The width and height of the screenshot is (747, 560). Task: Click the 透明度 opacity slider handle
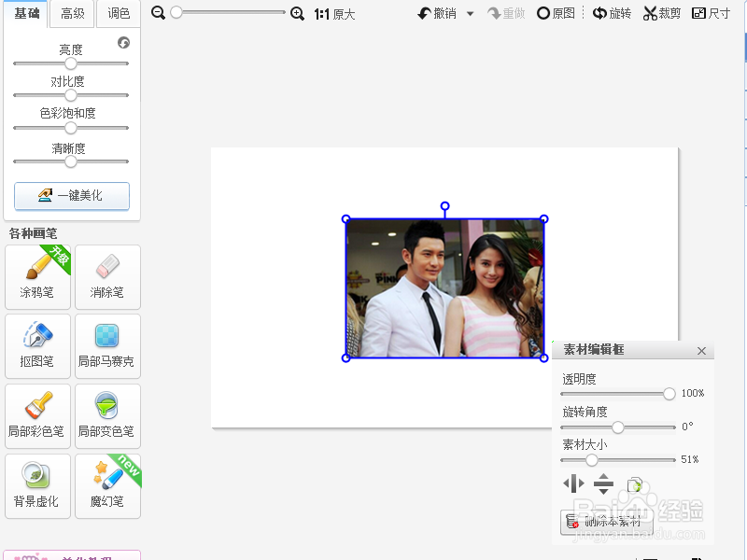point(669,394)
